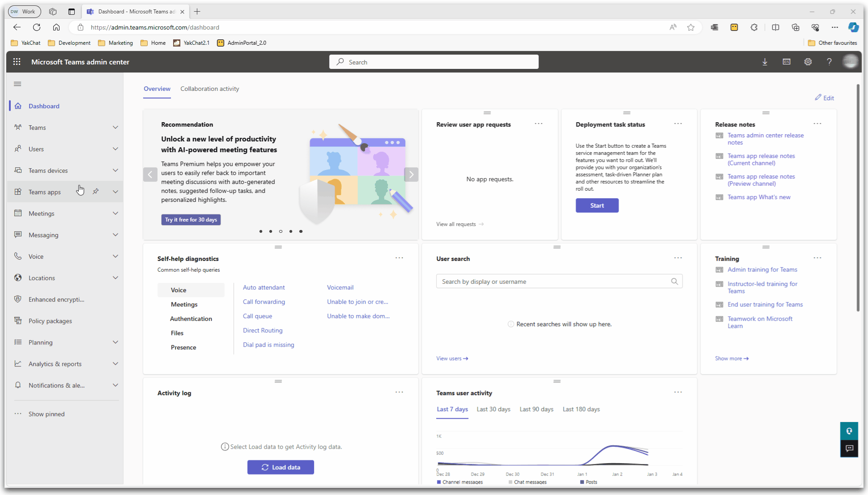Click the Dashboard home icon in sidebar
The width and height of the screenshot is (868, 495).
point(18,106)
